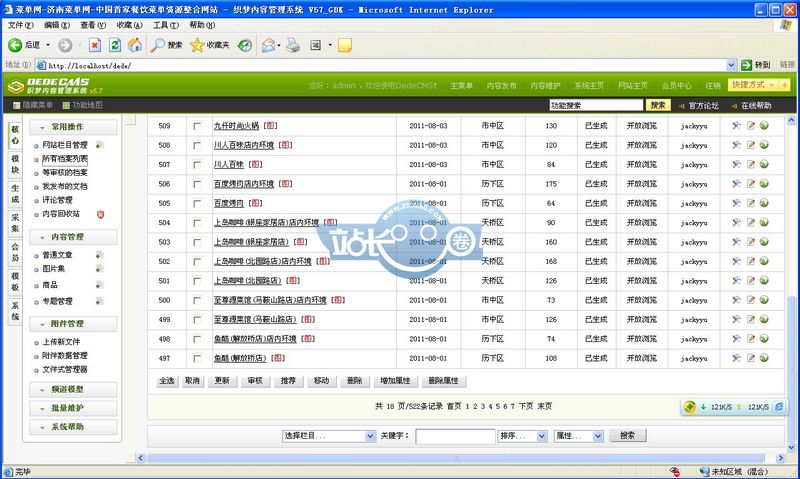Open the IE Search magnifier tool
The image size is (800, 479).
click(157, 45)
